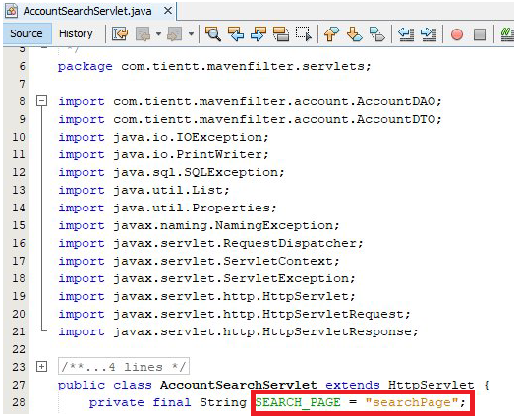Switch to the History view tab
This screenshot has width=518, height=420.
[x=76, y=33]
